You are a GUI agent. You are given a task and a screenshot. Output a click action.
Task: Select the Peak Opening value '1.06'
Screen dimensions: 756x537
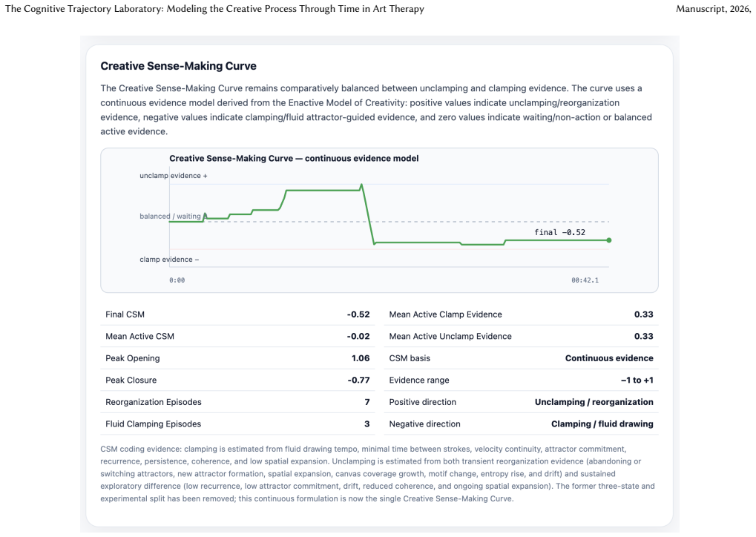point(361,358)
